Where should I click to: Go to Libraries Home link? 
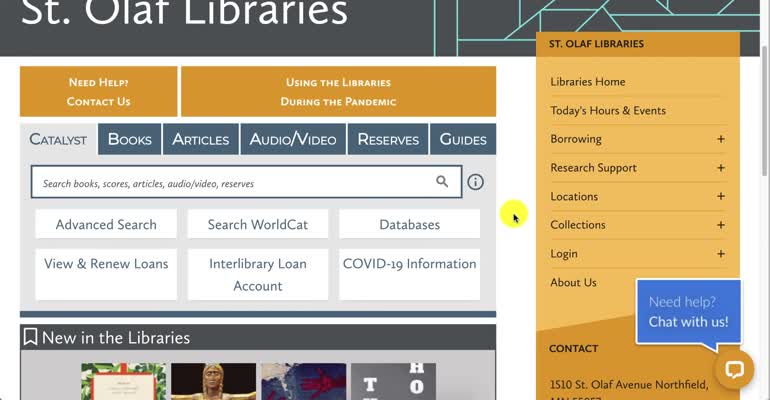pos(588,82)
